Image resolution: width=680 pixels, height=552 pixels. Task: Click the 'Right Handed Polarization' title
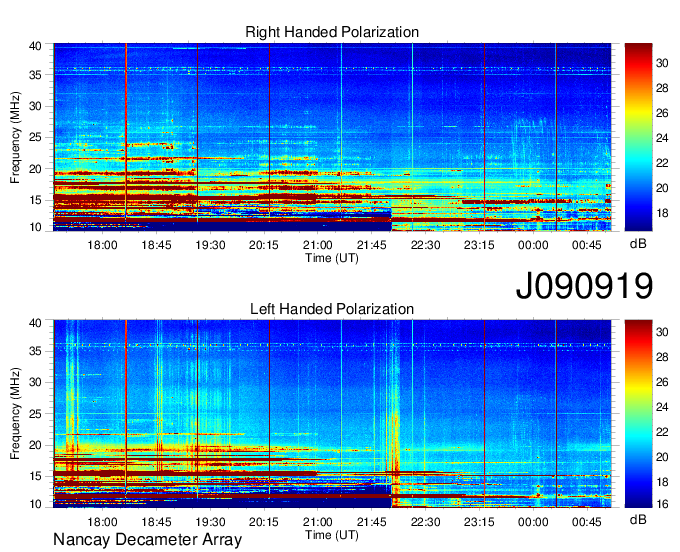[332, 32]
